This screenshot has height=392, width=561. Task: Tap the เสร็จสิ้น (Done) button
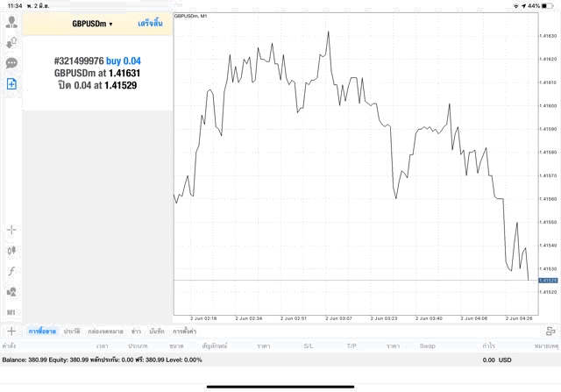150,24
